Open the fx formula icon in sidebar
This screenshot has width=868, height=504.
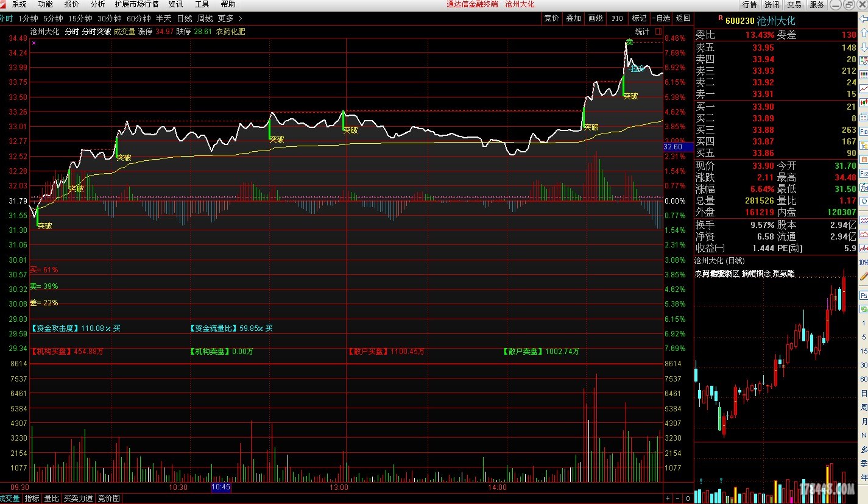tap(864, 187)
